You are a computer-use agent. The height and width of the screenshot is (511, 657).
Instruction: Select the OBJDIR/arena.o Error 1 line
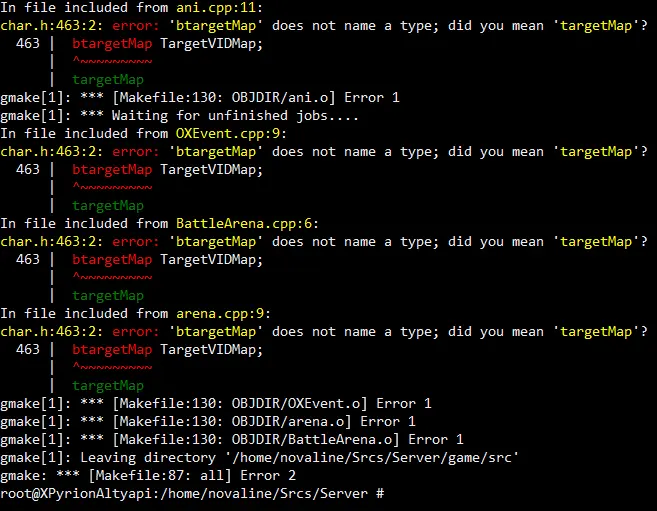(x=208, y=422)
